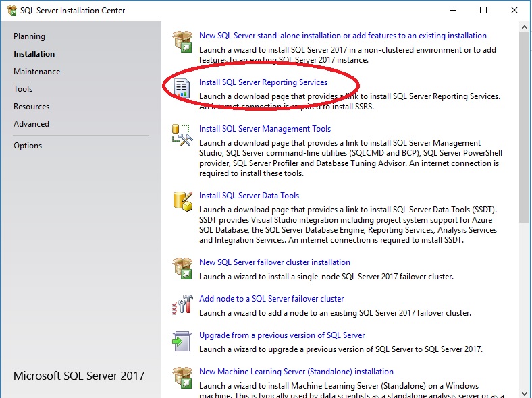Click Upgrade from a previous version link
532x398 pixels.
[x=282, y=335]
